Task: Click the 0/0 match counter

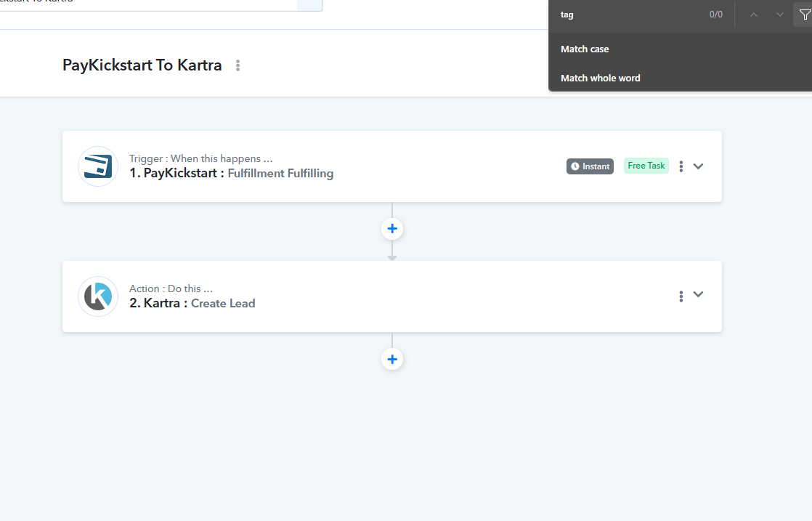Action: pos(715,15)
